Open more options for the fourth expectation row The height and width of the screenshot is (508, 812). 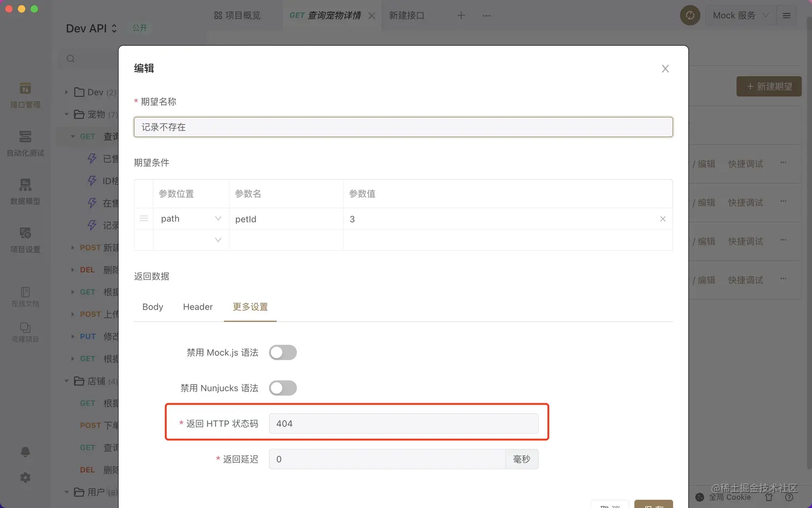784,278
